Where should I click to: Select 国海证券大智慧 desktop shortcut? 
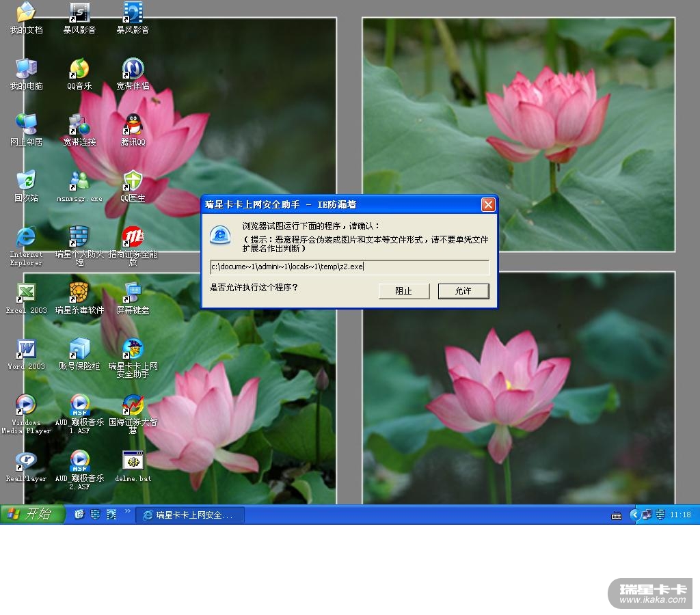click(133, 415)
